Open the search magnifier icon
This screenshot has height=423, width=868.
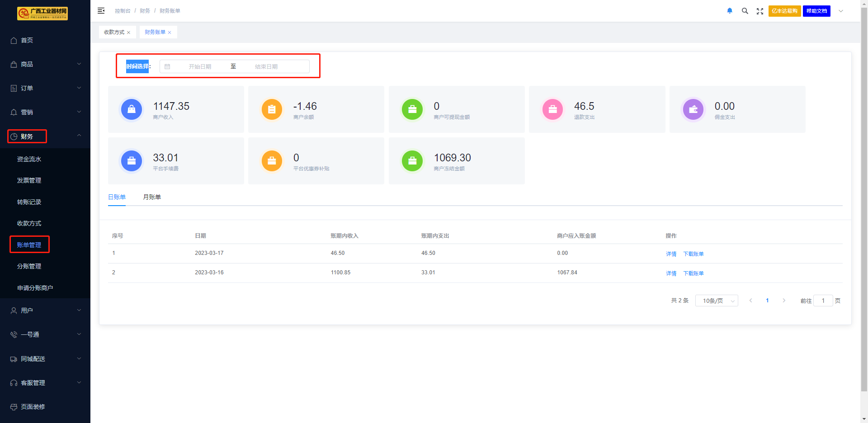pyautogui.click(x=745, y=11)
